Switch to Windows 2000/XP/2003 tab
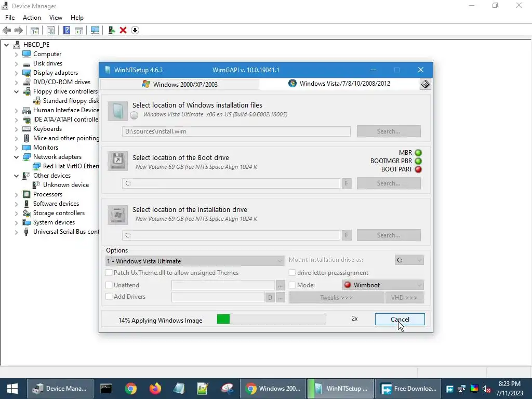Screen dimensions: 532x399 tap(179, 84)
